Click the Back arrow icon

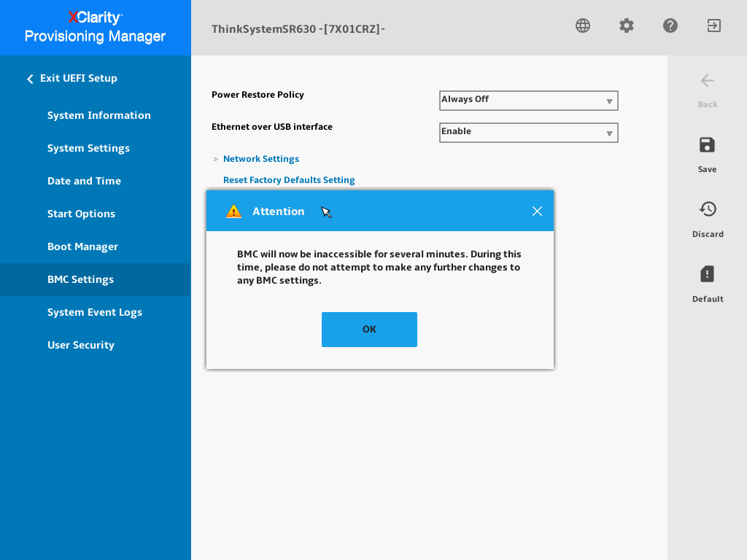(708, 81)
